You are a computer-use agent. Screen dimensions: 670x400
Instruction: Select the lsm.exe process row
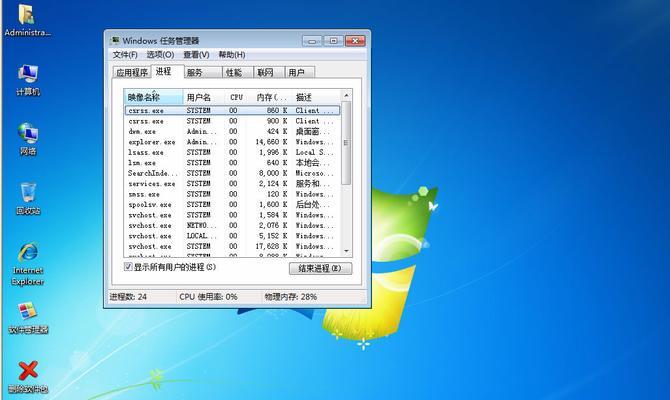[232, 162]
